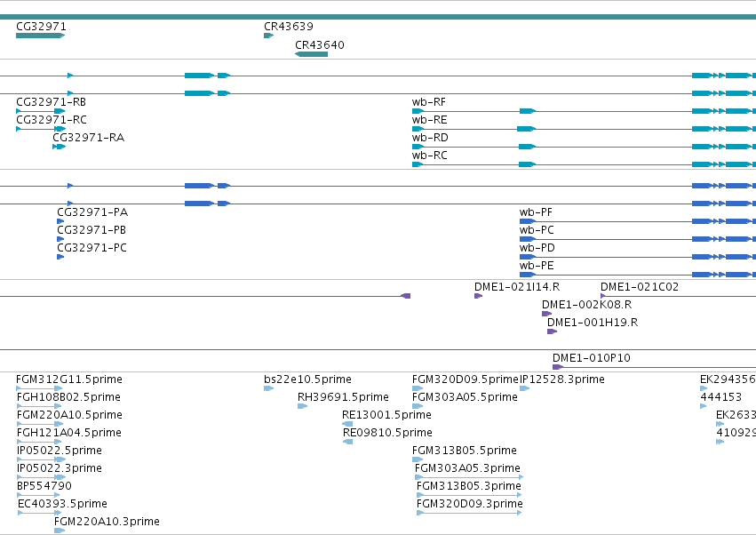The width and height of the screenshot is (756, 535).
Task: Click the wb-RE transcript label
Action: click(430, 120)
